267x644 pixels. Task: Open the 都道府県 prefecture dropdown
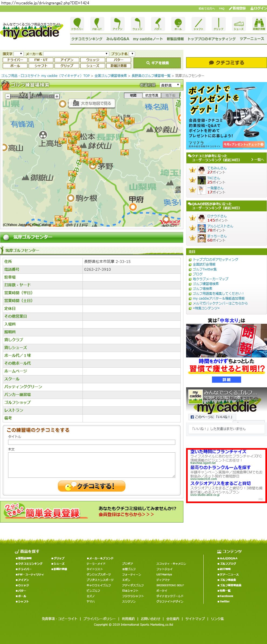(170, 85)
